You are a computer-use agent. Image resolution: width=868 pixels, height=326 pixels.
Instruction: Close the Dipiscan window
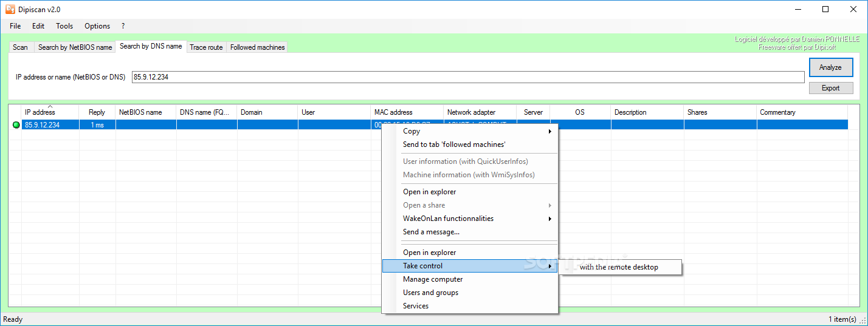[x=853, y=9]
